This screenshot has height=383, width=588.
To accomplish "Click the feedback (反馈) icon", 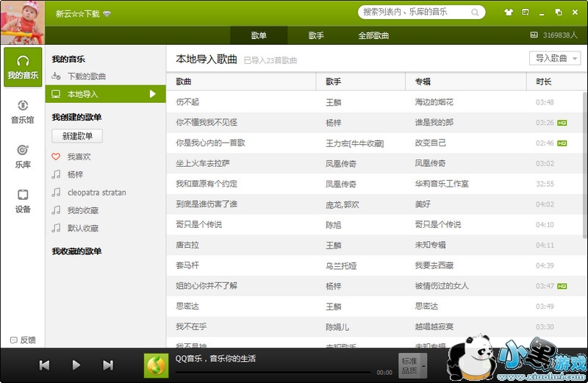I will click(14, 340).
